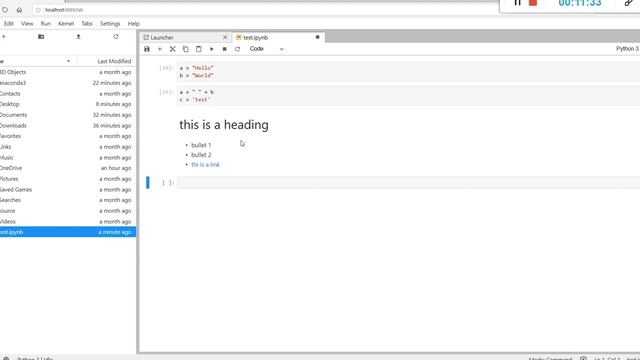Select the Downloads folder
Image resolution: width=640 pixels, height=360 pixels.
(x=68, y=126)
